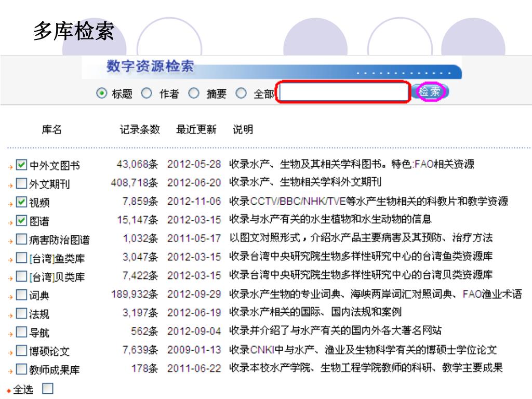This screenshot has width=532, height=399.
Task: Click the orange arrow icon beside 病害防治图谱
Action: pyautogui.click(x=10, y=241)
